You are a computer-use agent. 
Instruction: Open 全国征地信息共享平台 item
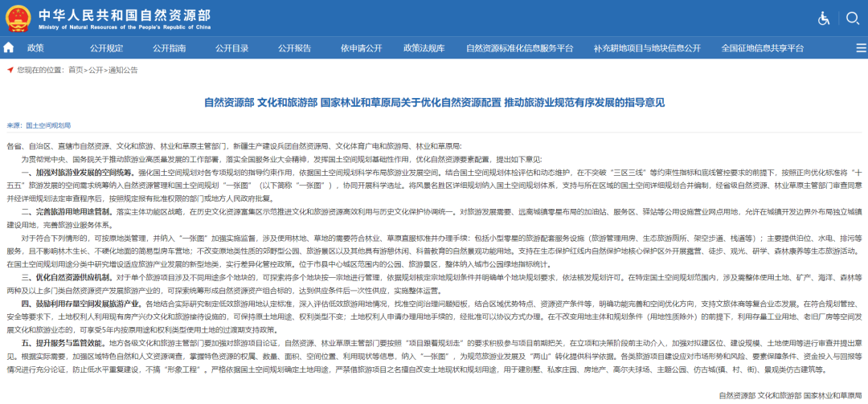click(x=763, y=48)
